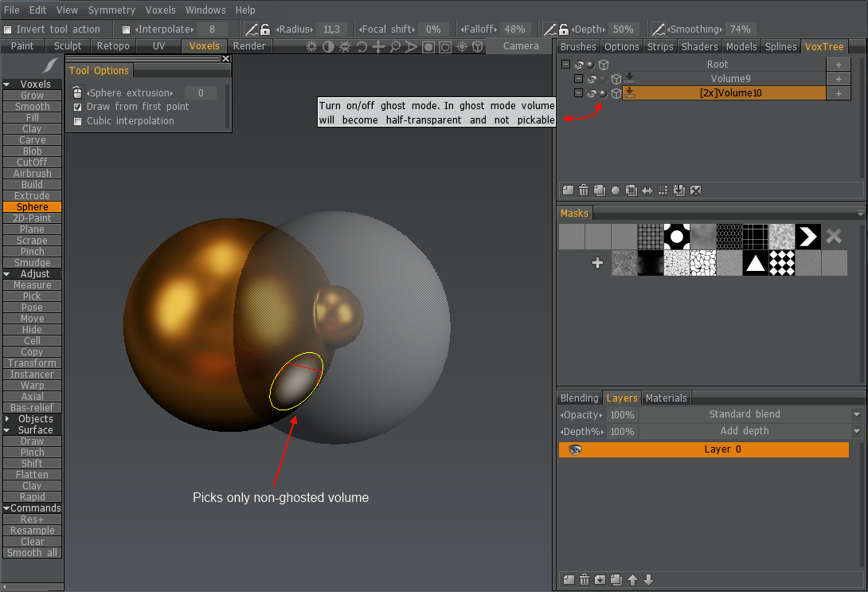Click the plus icon in the Masks panel
The width and height of the screenshot is (868, 592).
(x=597, y=263)
